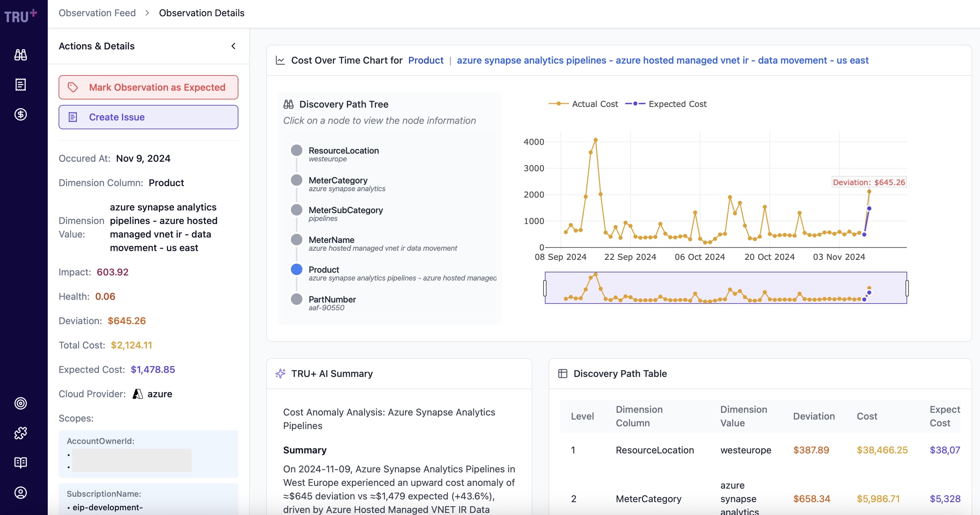Image resolution: width=980 pixels, height=515 pixels.
Task: Click the Observation Details breadcrumb
Action: pyautogui.click(x=201, y=13)
